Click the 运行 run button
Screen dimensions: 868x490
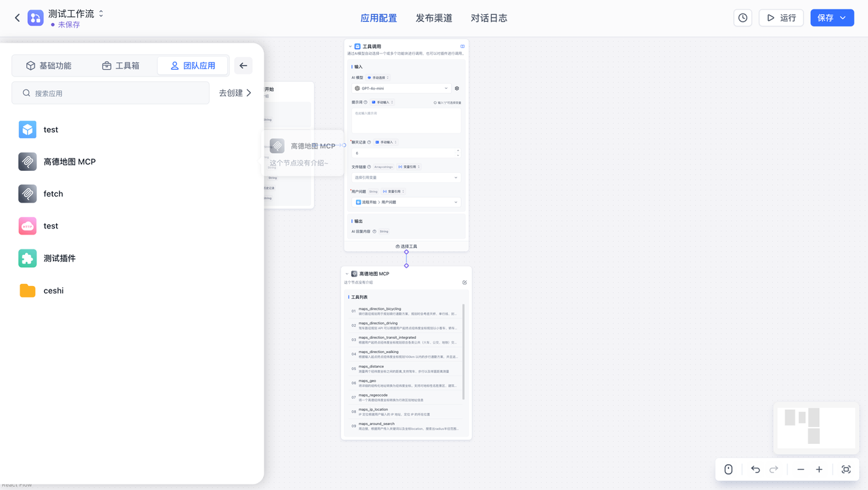click(x=781, y=18)
